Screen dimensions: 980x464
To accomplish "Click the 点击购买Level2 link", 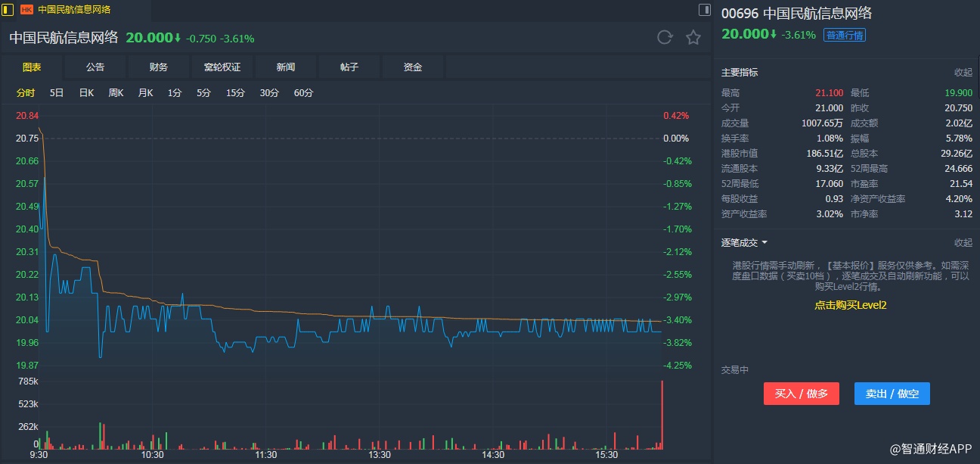I will [x=850, y=305].
